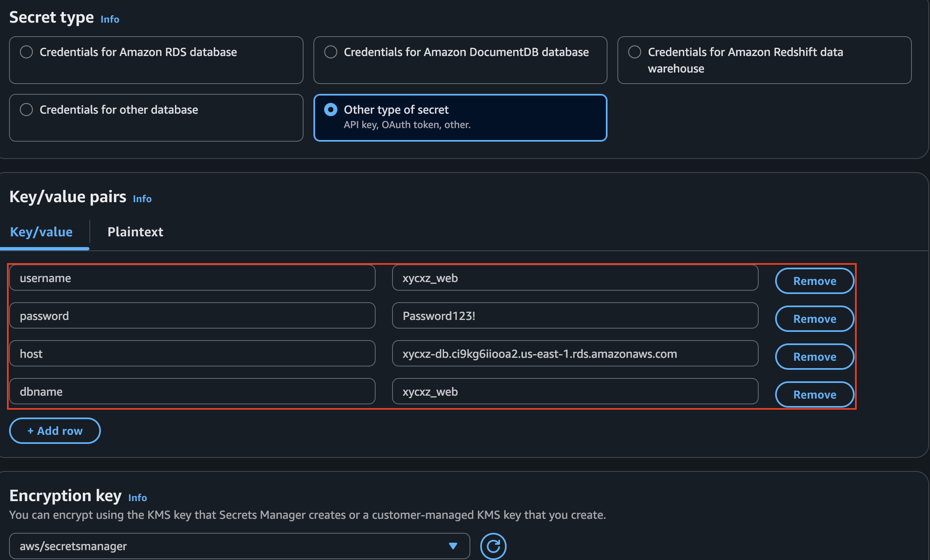Choose Credentials for Amazon Redshift data warehouse
The image size is (930, 560).
pos(635,52)
